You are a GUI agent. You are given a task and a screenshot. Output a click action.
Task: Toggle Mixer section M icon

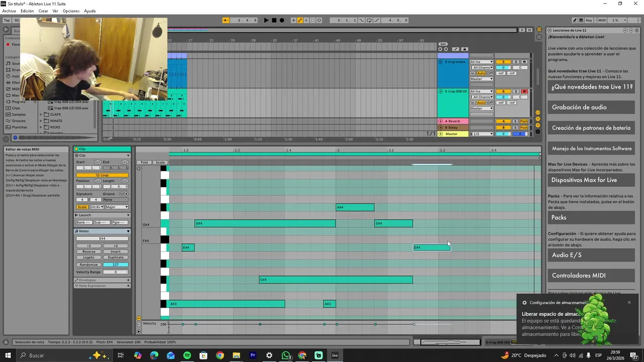[538, 125]
